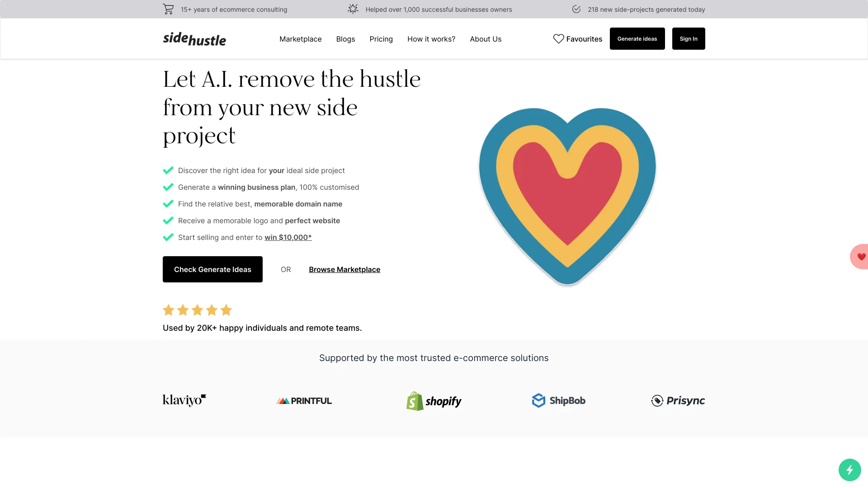Click the middle star in five-star rating
The height and width of the screenshot is (488, 868).
coord(197,310)
